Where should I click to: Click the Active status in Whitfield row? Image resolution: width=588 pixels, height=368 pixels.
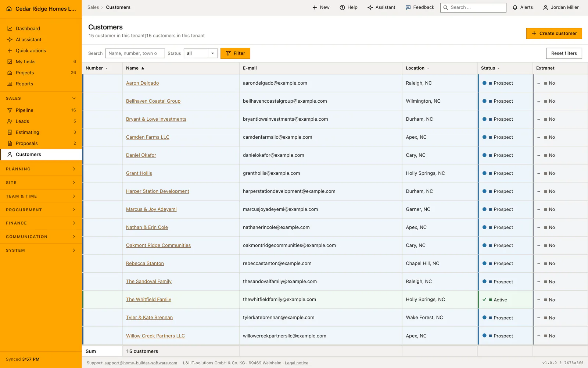tap(500, 300)
